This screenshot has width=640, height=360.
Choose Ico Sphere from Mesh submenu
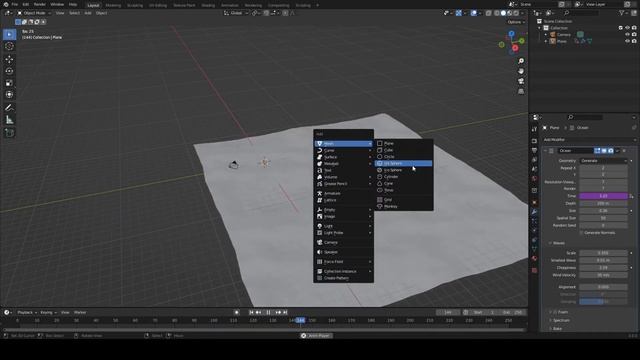click(x=403, y=170)
